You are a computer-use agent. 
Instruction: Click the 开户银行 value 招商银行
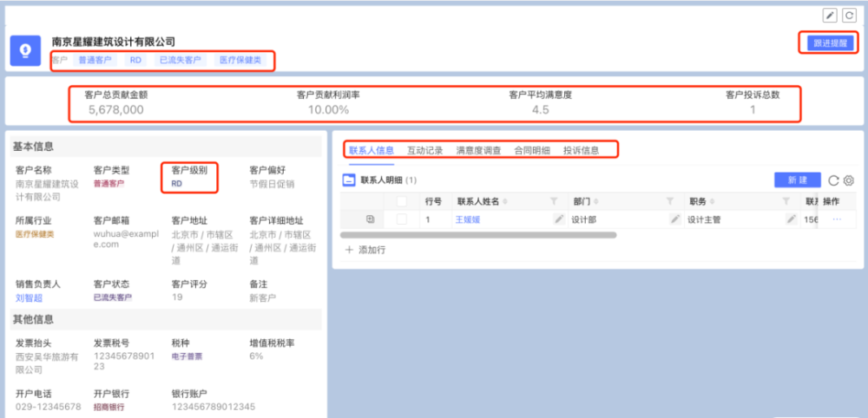point(109,407)
